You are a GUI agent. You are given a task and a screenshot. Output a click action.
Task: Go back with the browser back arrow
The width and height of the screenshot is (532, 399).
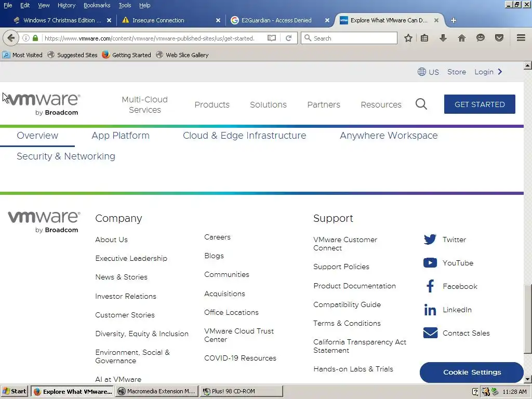[10, 38]
